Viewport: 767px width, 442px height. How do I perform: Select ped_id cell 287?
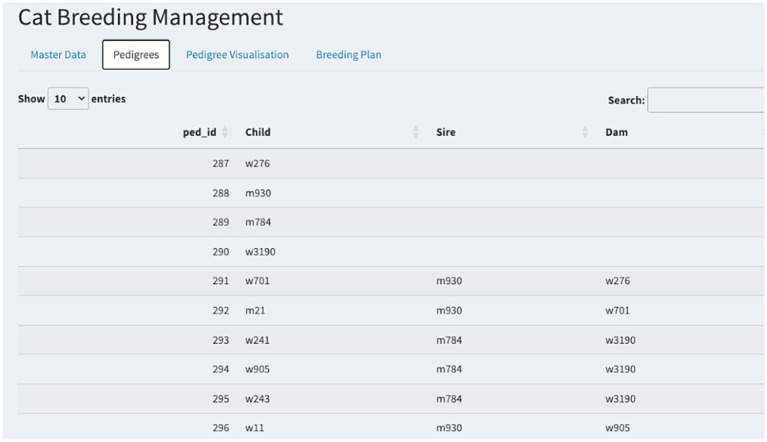tap(221, 163)
